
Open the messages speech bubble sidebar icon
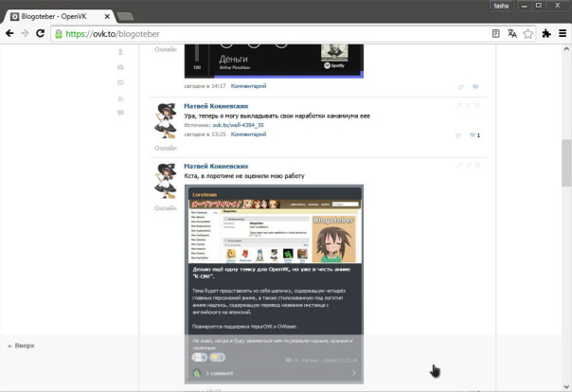pyautogui.click(x=120, y=113)
